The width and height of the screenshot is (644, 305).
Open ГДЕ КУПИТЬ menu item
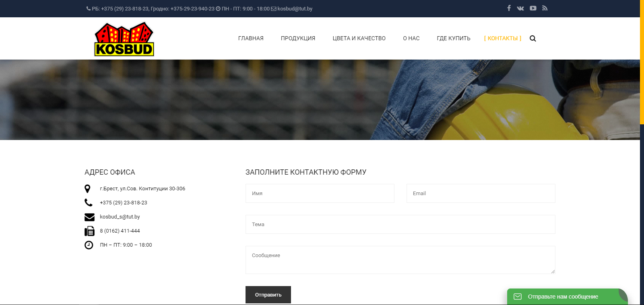pyautogui.click(x=454, y=38)
